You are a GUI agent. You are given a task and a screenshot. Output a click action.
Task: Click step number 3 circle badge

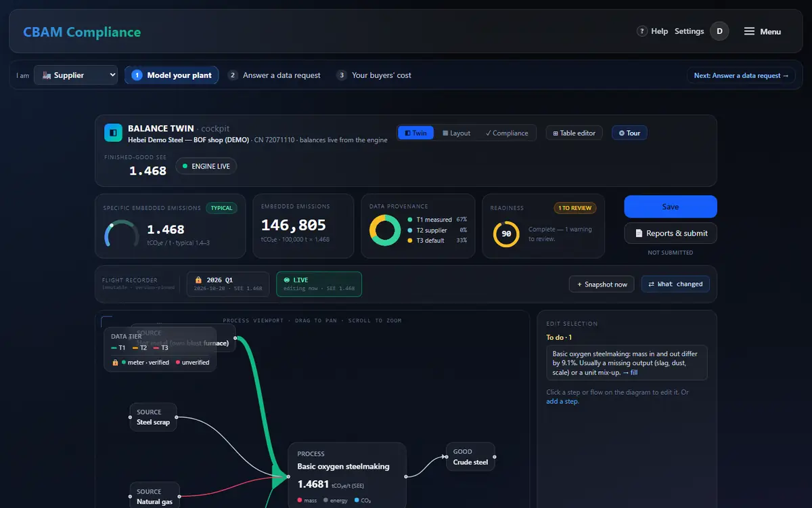[342, 75]
